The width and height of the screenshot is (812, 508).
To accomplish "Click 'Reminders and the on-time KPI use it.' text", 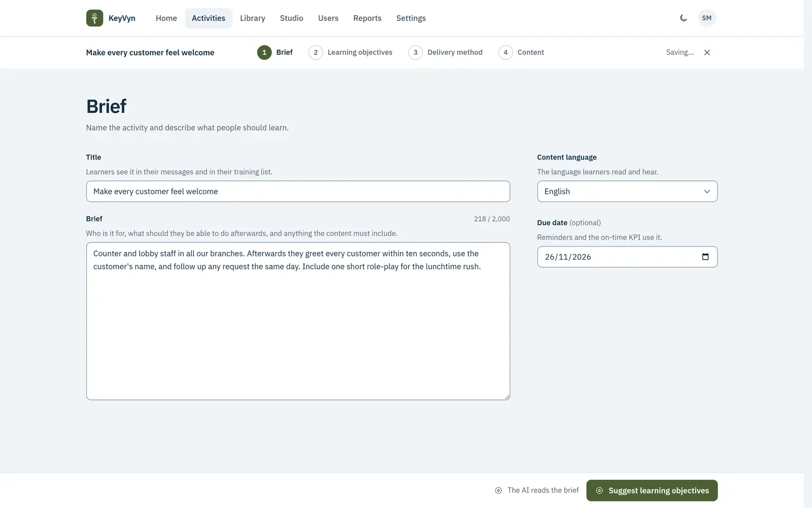I will pyautogui.click(x=600, y=237).
